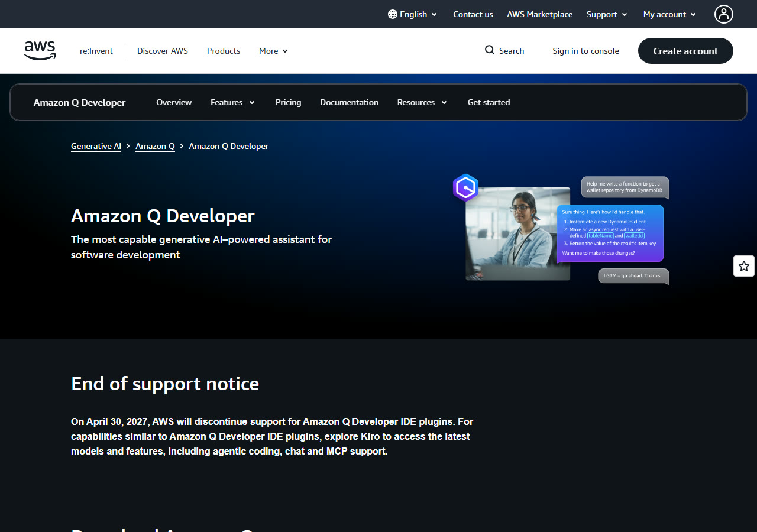Click the developer photo in hero
Image resolution: width=757 pixels, height=532 pixels.
tap(517, 233)
